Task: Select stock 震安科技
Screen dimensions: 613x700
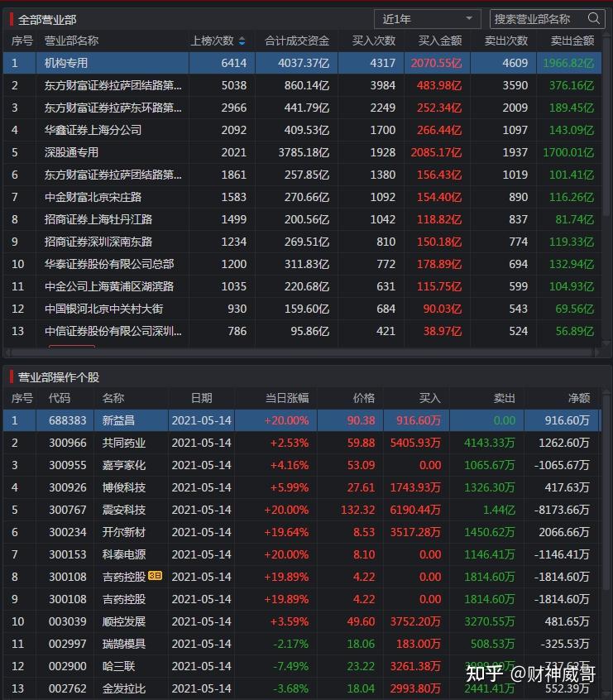Action: coord(123,510)
